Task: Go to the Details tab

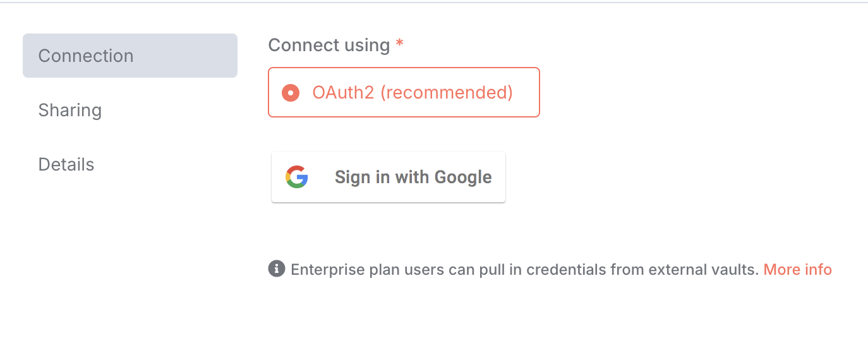Action: tap(66, 164)
